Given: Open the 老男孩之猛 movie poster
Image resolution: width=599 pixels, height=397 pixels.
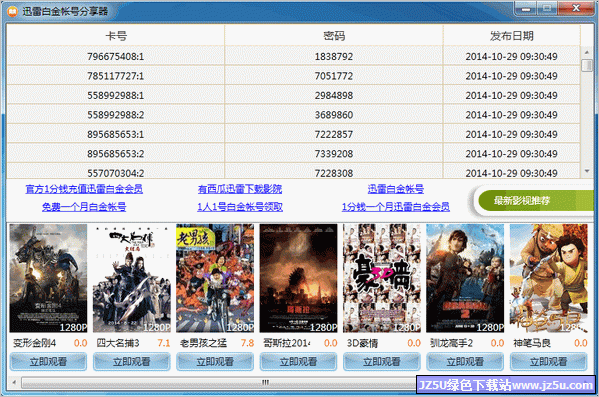Looking at the screenshot, I should (x=215, y=278).
